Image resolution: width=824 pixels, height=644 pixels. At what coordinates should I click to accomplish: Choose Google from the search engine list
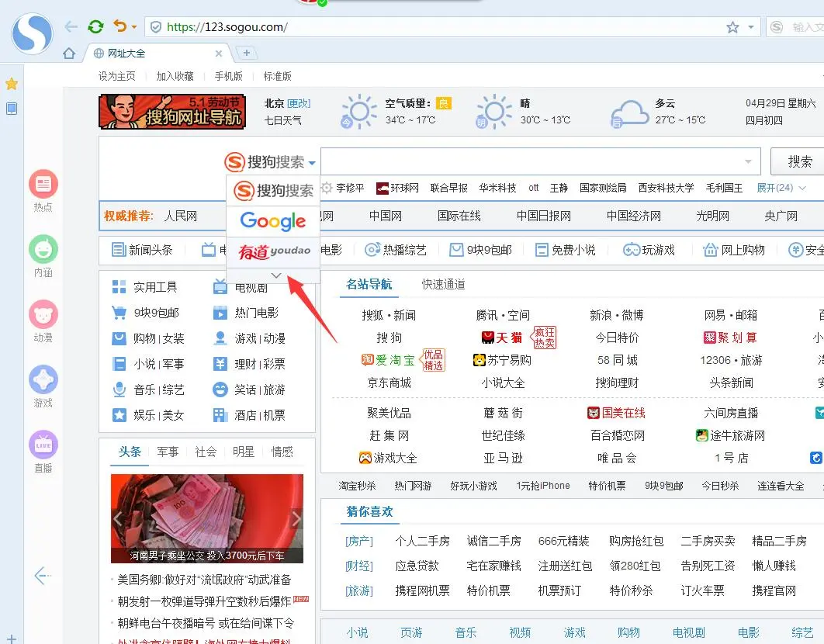point(273,221)
